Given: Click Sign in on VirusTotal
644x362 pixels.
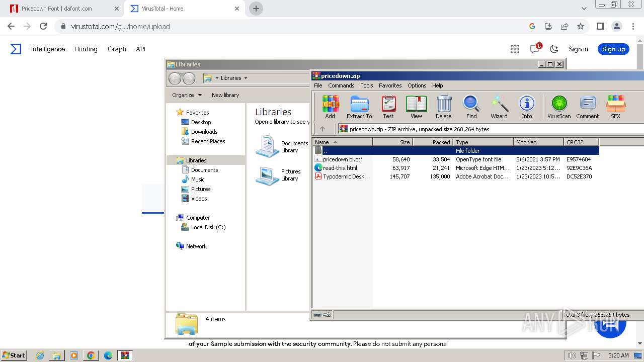Looking at the screenshot, I should coord(578,49).
